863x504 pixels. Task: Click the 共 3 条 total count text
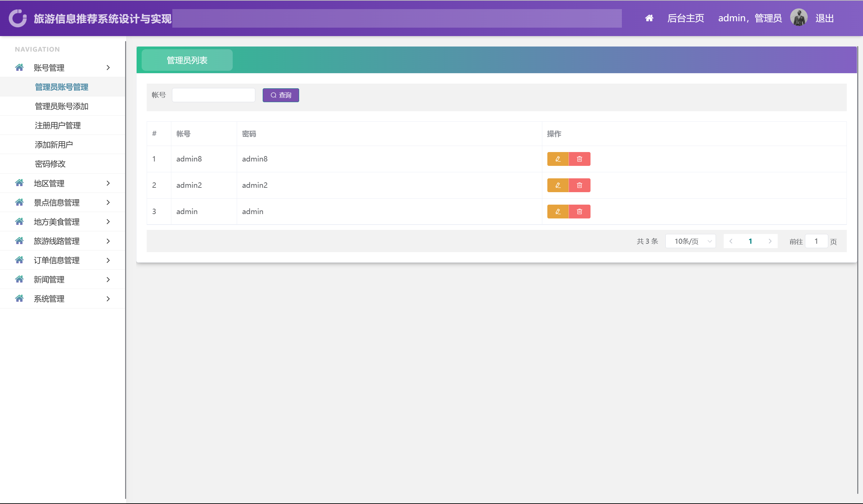[647, 241]
